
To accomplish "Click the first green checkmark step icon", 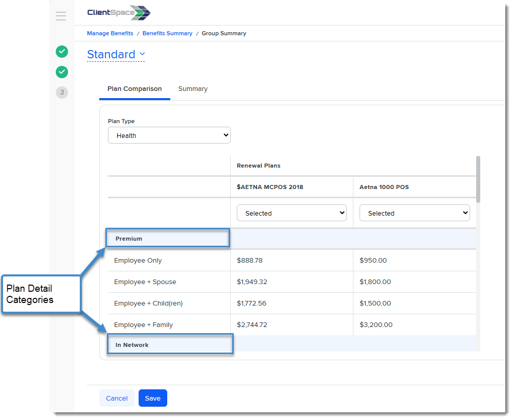I will coord(62,52).
